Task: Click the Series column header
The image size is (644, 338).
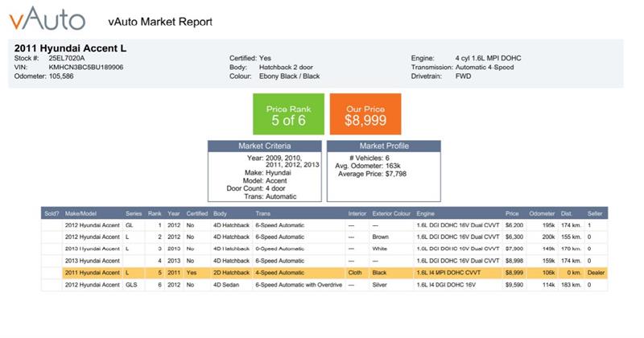Action: click(134, 213)
